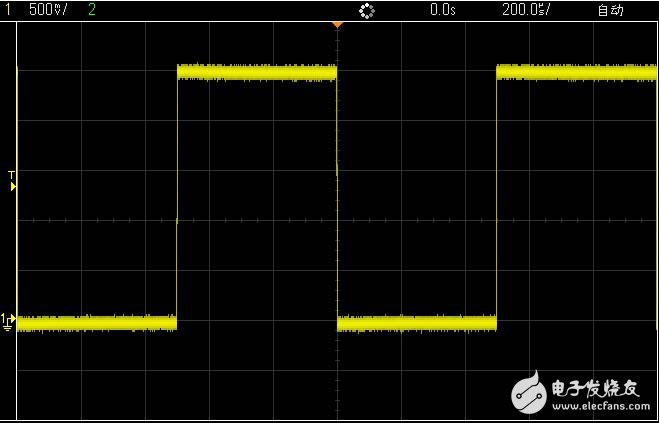Click the second high-level pulse at right
The image size is (659, 423).
(576, 72)
